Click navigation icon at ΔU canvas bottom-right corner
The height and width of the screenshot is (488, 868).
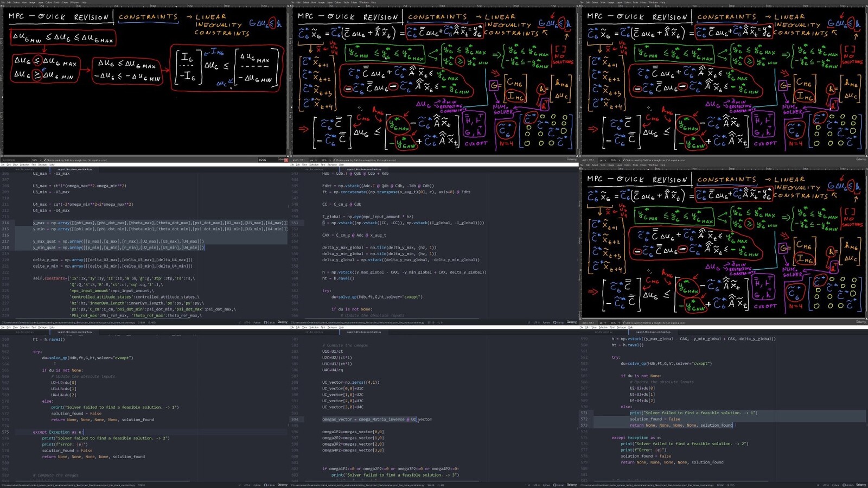[x=286, y=157]
